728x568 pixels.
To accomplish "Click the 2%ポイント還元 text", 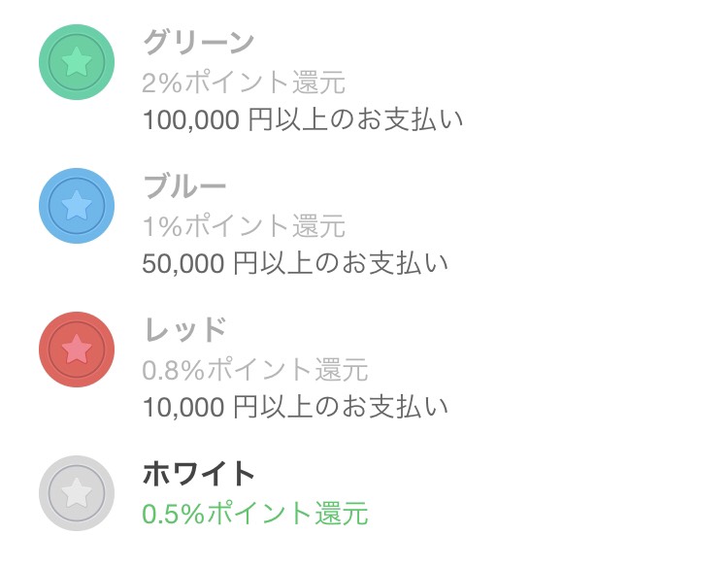I will point(244,83).
